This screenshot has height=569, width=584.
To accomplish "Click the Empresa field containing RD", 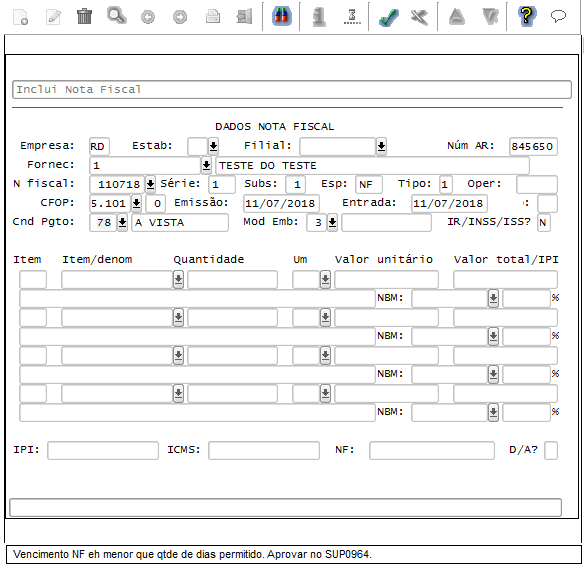I will (x=99, y=146).
